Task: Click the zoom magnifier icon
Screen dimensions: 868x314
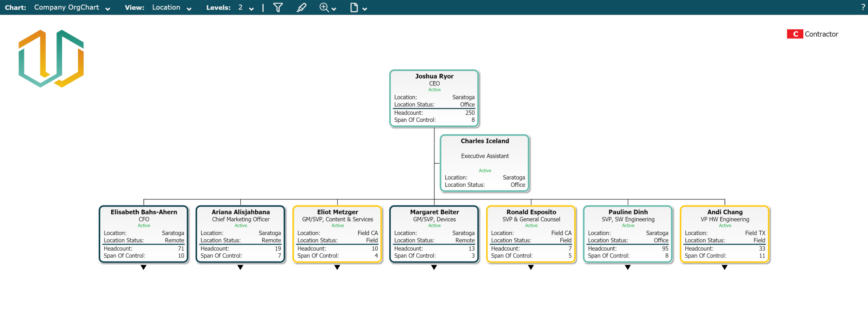Action: (324, 7)
